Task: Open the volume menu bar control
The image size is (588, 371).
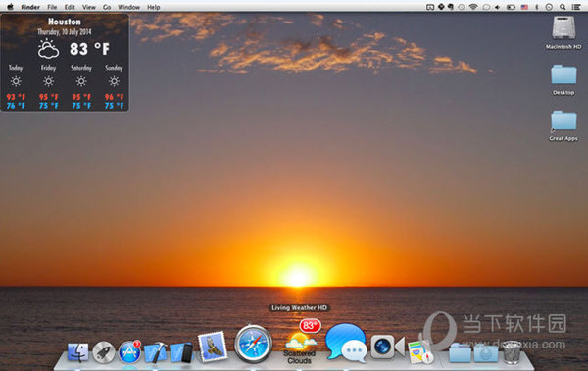Action: 497,7
